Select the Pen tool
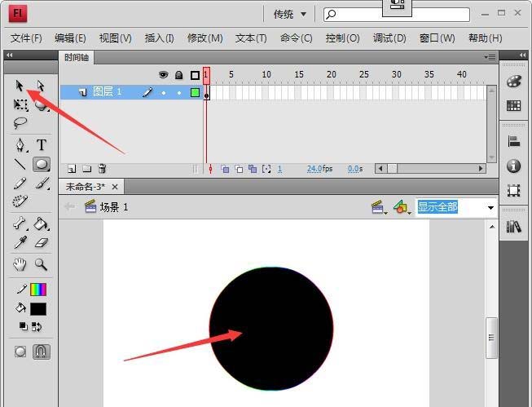 tap(20, 145)
